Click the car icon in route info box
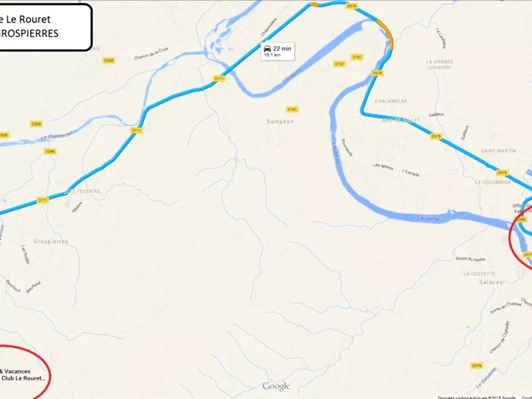532x399 pixels. 267,48
